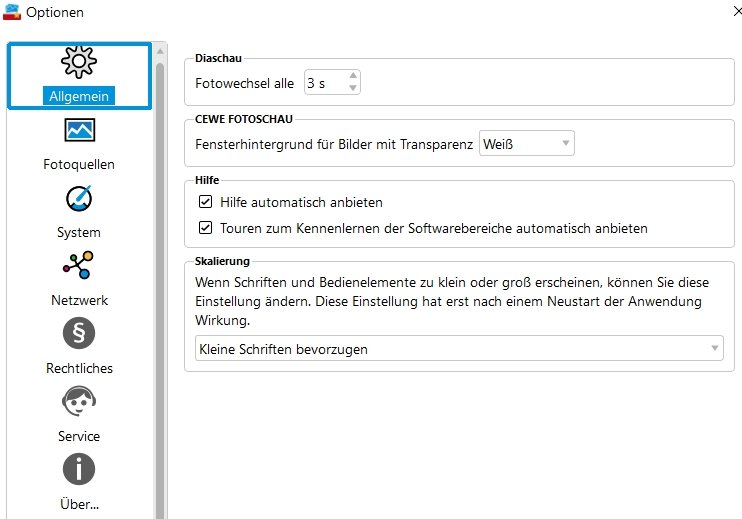
Task: Click the 'System' category label
Action: click(x=79, y=232)
